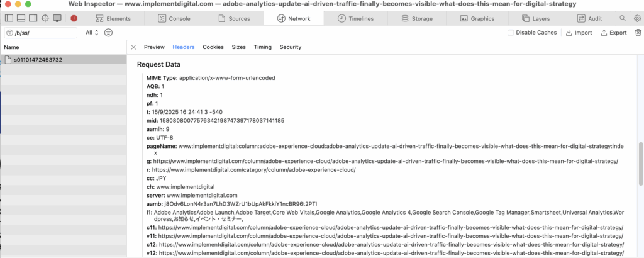Dock Web Inspector to the bottom
The image size is (644, 258).
tap(21, 18)
